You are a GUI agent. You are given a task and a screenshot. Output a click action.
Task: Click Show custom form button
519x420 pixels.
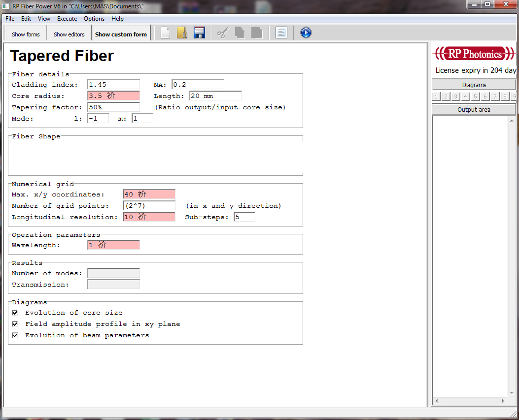click(121, 34)
